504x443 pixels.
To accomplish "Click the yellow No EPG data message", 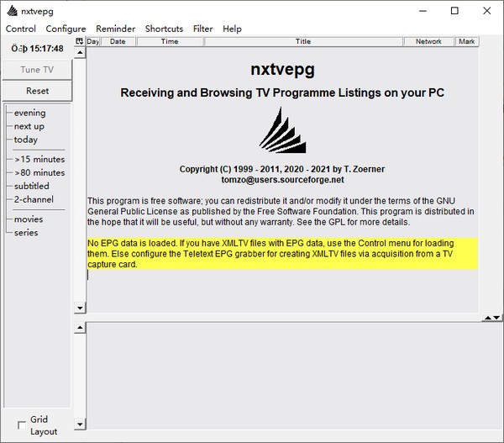I will point(282,254).
